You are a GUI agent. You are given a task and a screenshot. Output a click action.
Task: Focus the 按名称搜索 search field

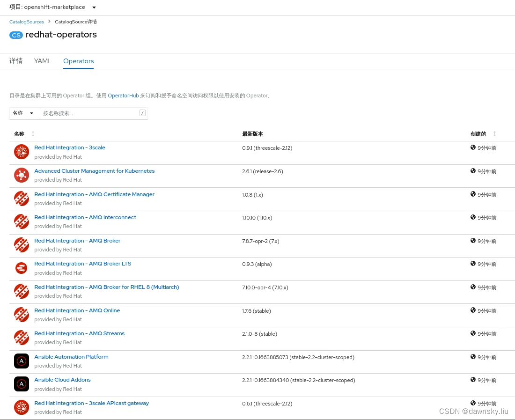[x=94, y=113]
